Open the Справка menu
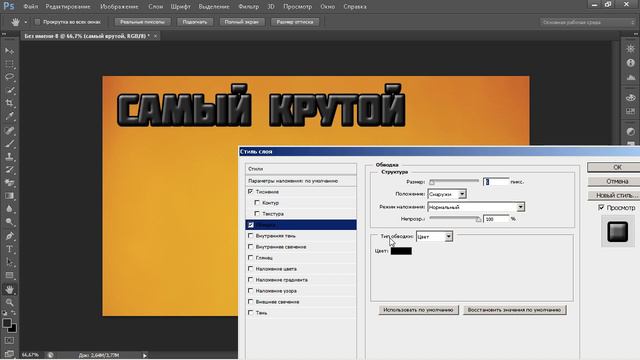640x360 pixels. [355, 7]
